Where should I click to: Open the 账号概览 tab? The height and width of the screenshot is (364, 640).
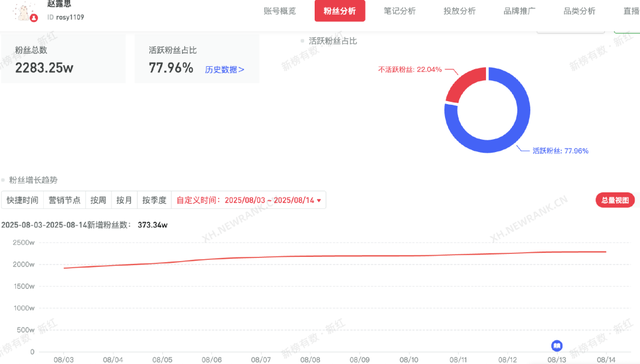tap(280, 11)
